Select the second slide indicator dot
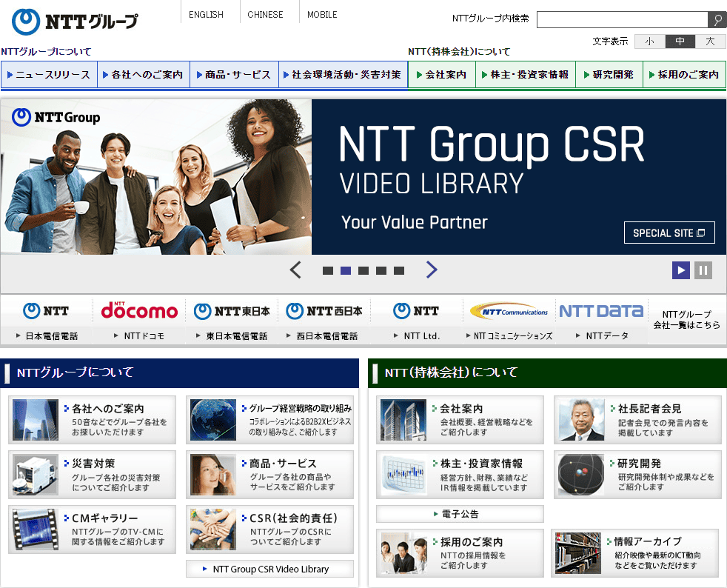The height and width of the screenshot is (588, 727). tap(346, 270)
